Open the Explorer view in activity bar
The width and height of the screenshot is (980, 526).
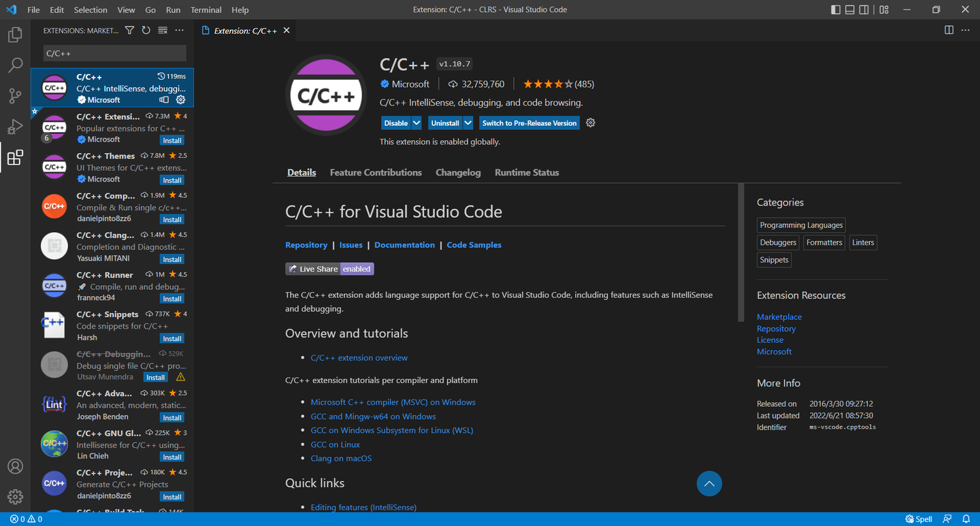pos(15,34)
